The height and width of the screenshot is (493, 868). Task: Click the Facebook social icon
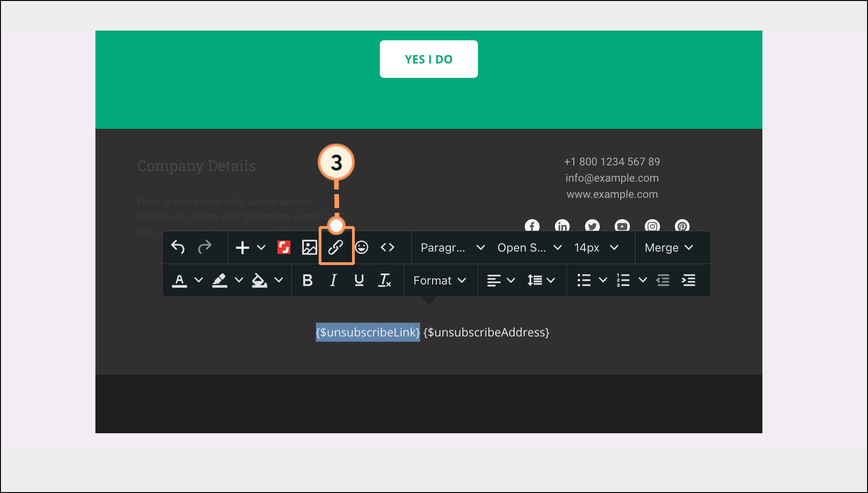click(x=532, y=226)
